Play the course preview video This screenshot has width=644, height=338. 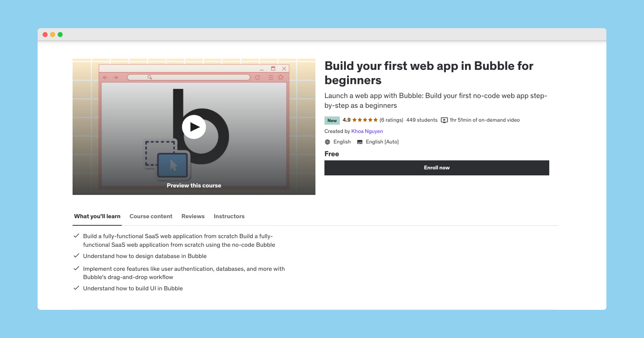click(x=194, y=127)
